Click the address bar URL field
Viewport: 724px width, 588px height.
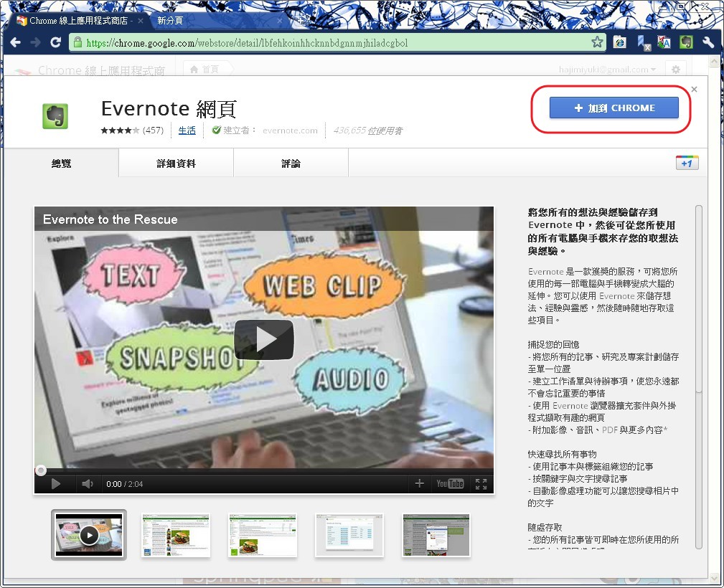tap(337, 43)
